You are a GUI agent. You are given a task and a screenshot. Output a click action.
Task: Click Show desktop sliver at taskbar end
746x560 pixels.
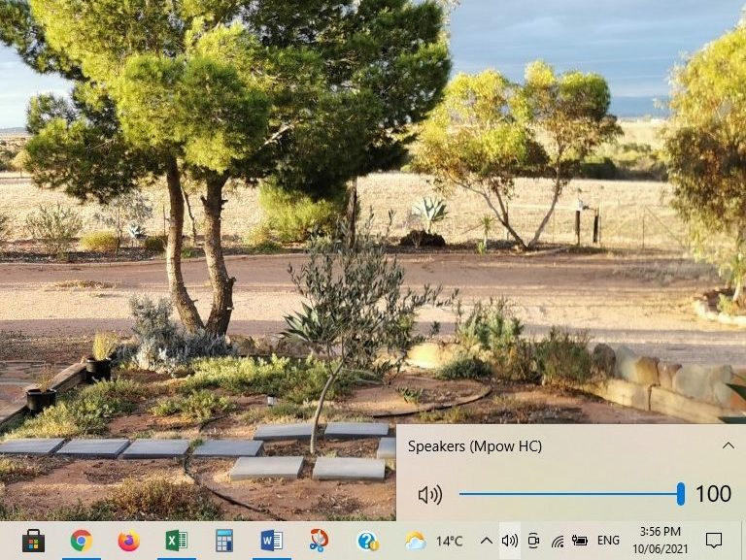click(743, 541)
